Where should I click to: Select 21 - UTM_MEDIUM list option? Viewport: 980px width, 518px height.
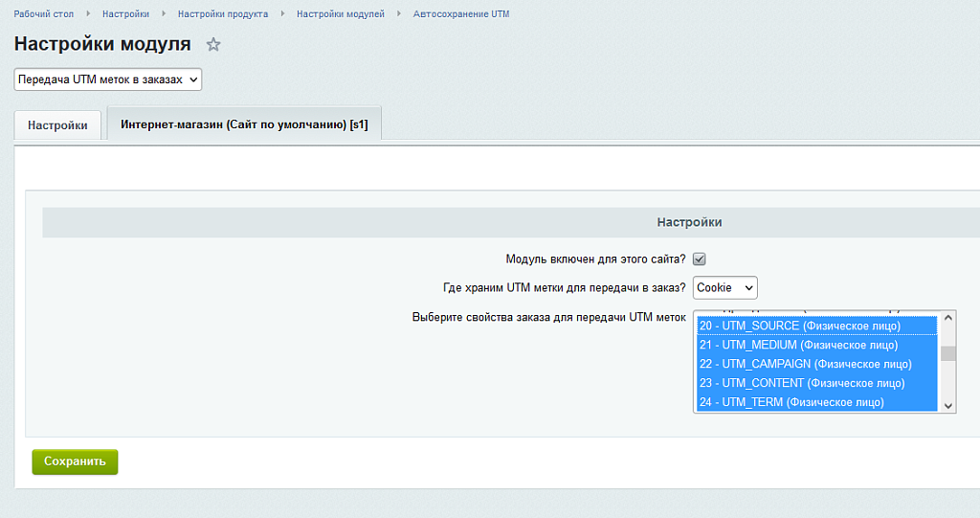click(x=798, y=345)
